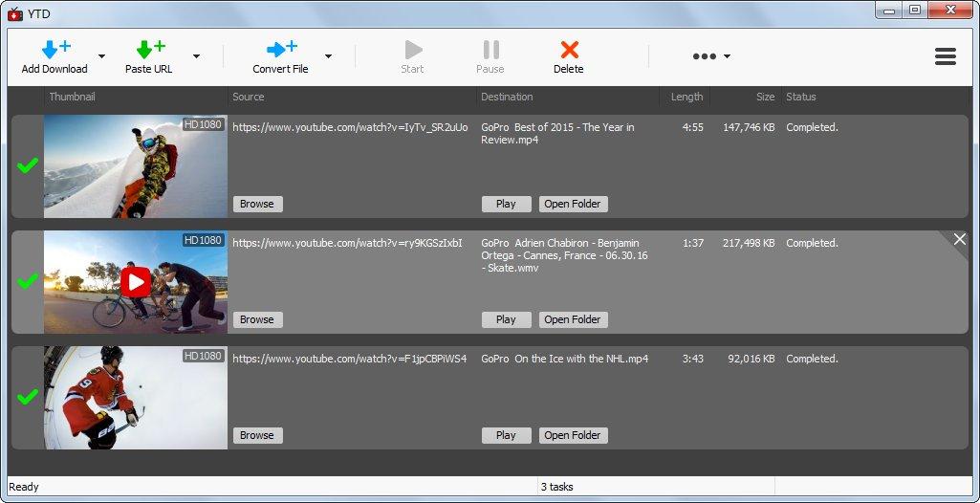980x503 pixels.
Task: Sort by Thumbnail column header
Action: pos(73,97)
